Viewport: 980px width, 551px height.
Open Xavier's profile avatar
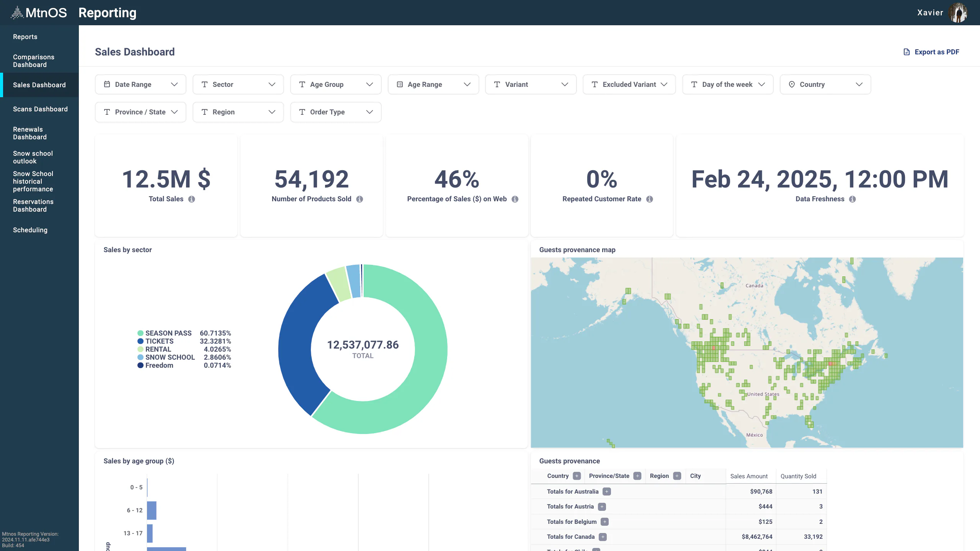pyautogui.click(x=958, y=13)
